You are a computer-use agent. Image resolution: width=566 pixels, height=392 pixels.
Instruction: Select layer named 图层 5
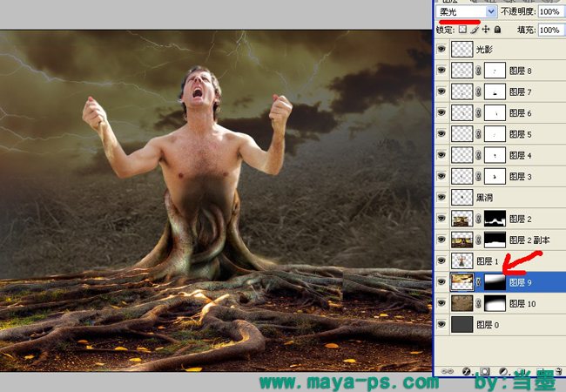tap(520, 134)
